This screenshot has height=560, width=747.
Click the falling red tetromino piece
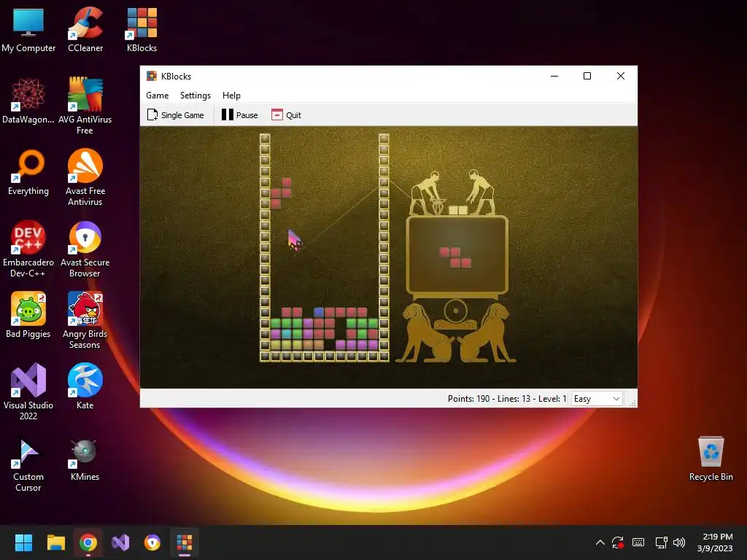pos(281,192)
